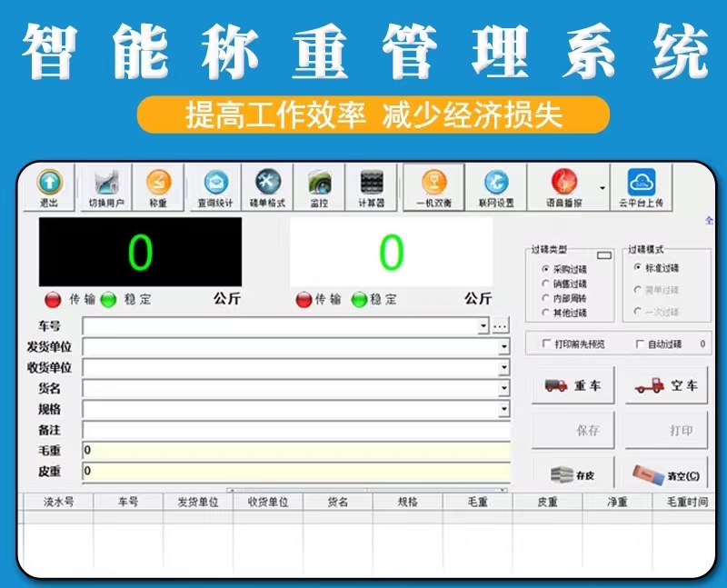Expand the 车号 dropdown list
The image size is (727, 588).
[483, 325]
